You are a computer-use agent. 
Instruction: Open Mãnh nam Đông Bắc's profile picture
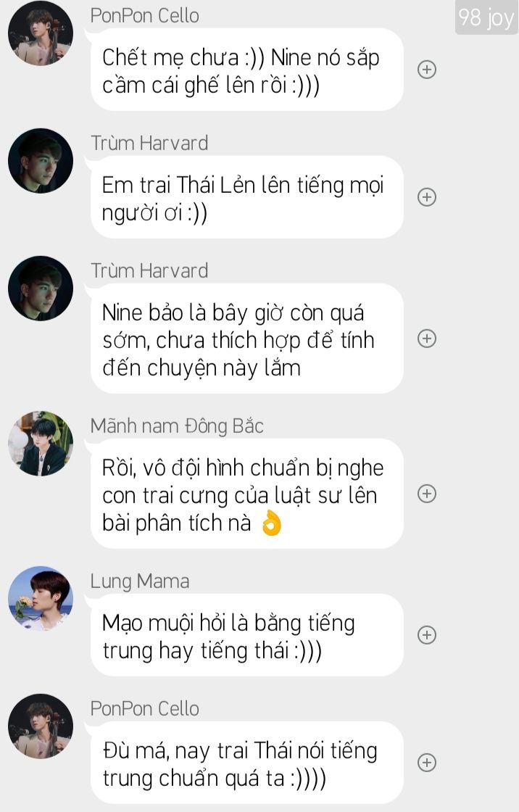pos(41,443)
